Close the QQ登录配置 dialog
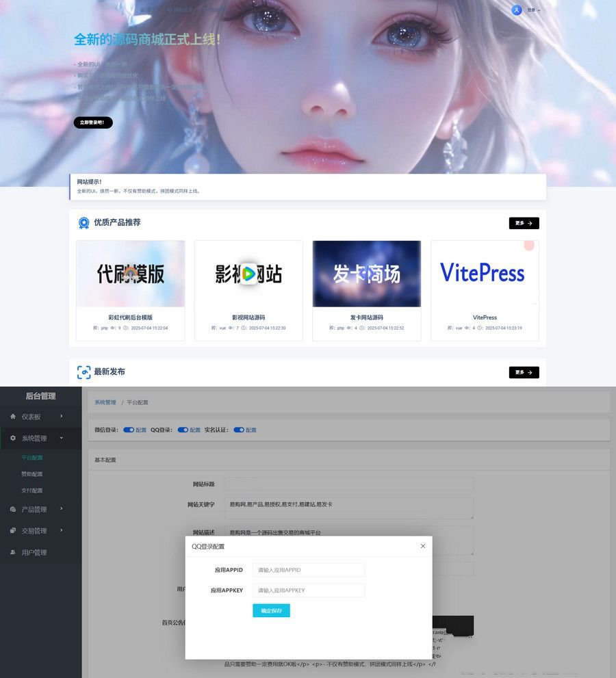 pos(422,546)
